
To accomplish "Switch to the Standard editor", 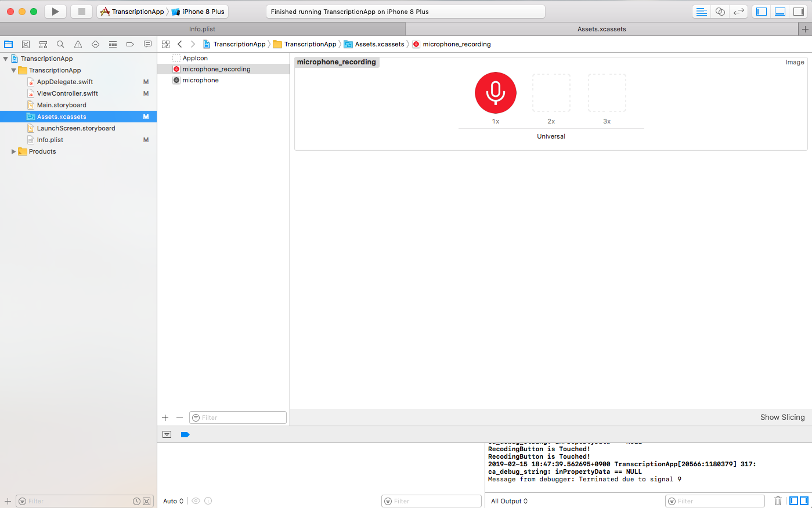I will point(702,12).
